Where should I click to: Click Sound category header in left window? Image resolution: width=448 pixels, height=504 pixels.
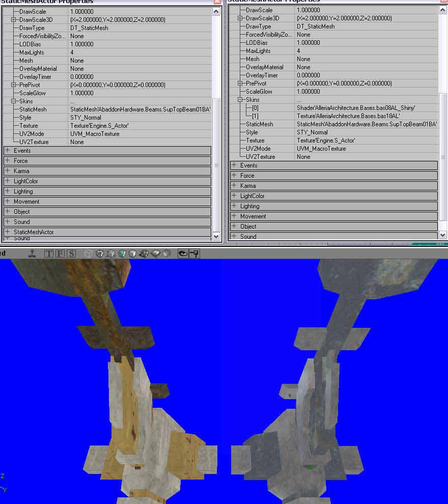pyautogui.click(x=107, y=222)
